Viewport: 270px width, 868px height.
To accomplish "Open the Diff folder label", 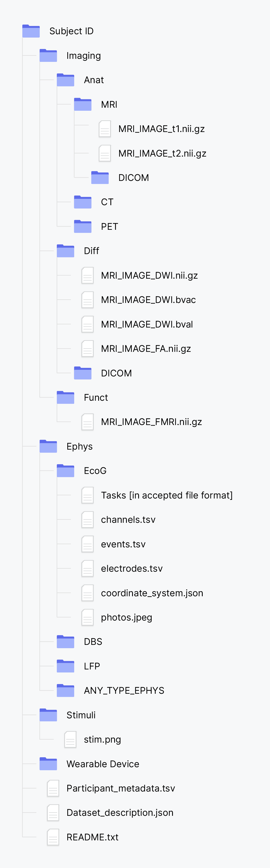I will [91, 251].
